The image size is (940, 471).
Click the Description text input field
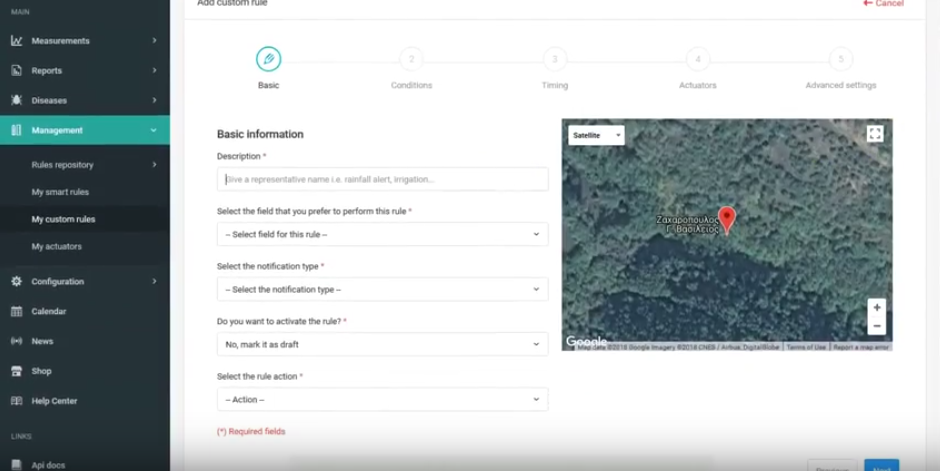pos(382,179)
